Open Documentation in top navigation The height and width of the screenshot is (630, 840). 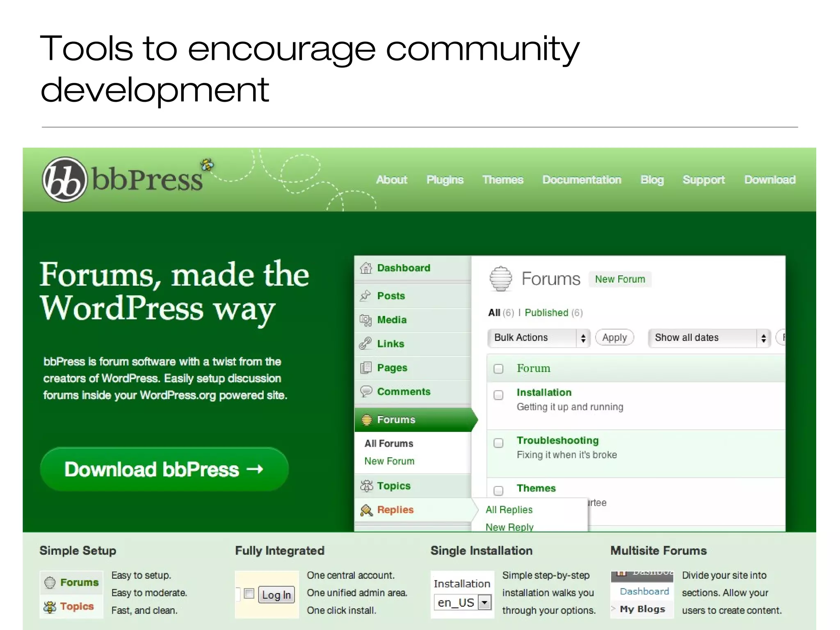point(582,180)
